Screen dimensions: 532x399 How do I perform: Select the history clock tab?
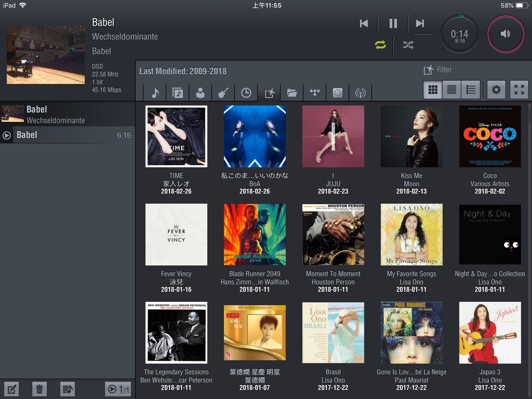246,92
